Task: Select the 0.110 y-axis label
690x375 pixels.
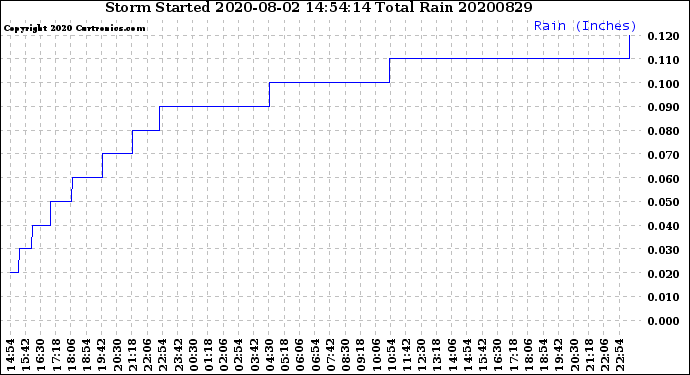Action: tap(663, 60)
